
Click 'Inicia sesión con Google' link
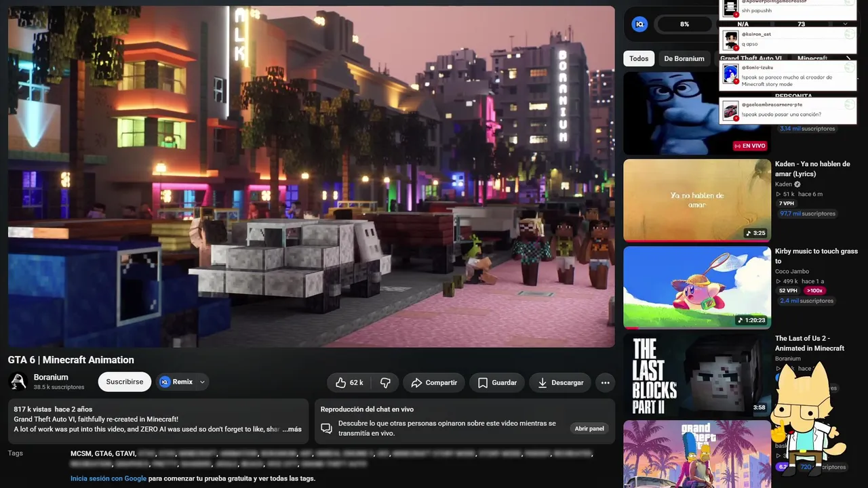(x=108, y=479)
